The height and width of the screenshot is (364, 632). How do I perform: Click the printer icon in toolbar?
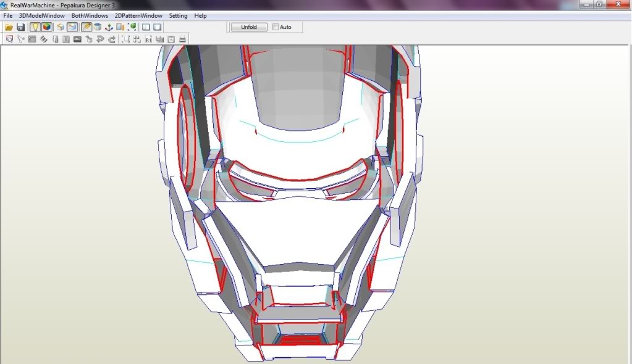(182, 39)
